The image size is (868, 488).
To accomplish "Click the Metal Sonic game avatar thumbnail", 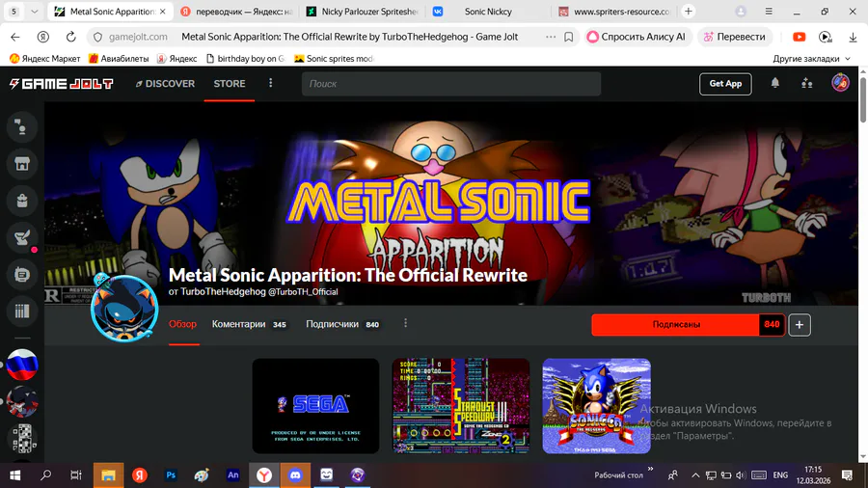I will 124,309.
